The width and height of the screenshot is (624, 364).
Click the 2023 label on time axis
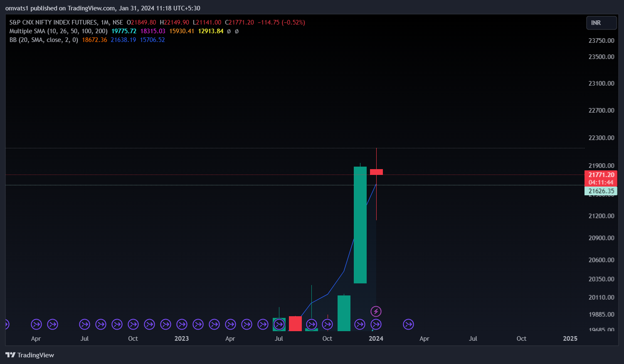coord(182,338)
